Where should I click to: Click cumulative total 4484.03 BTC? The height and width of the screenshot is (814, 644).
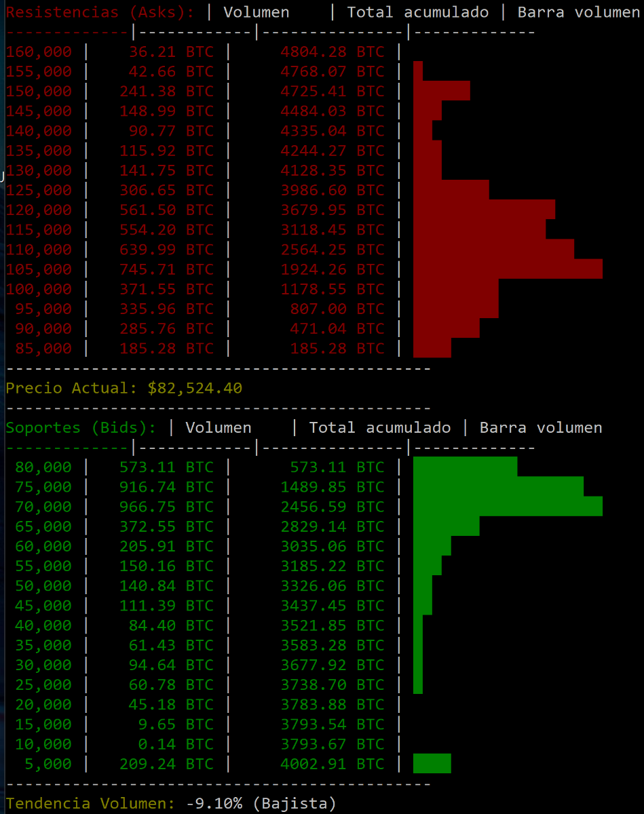(x=333, y=111)
